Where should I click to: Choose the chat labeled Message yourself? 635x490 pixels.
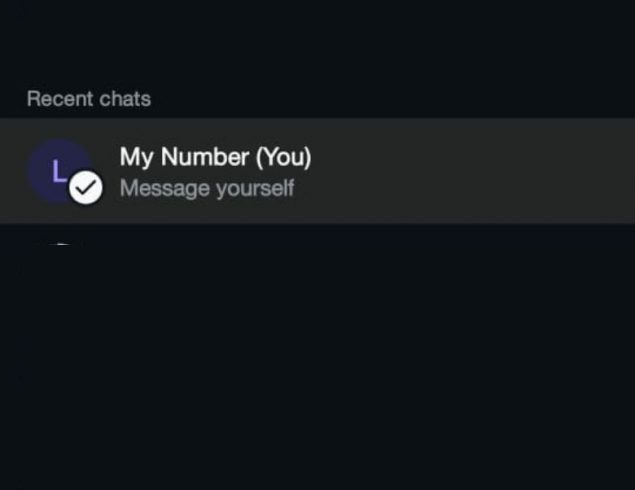207,188
